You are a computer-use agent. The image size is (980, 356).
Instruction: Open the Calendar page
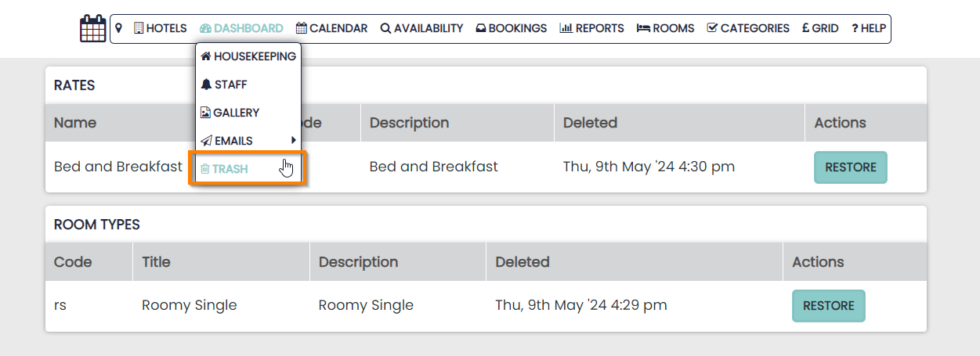331,28
